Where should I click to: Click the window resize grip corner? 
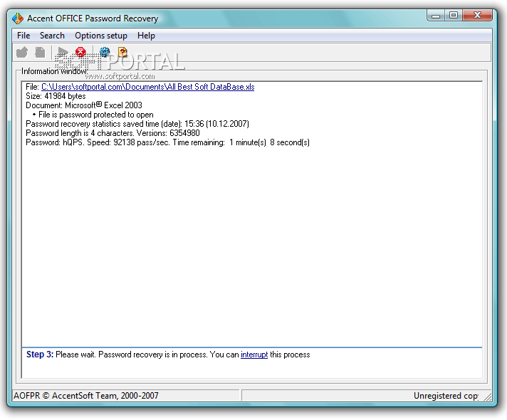tap(488, 397)
